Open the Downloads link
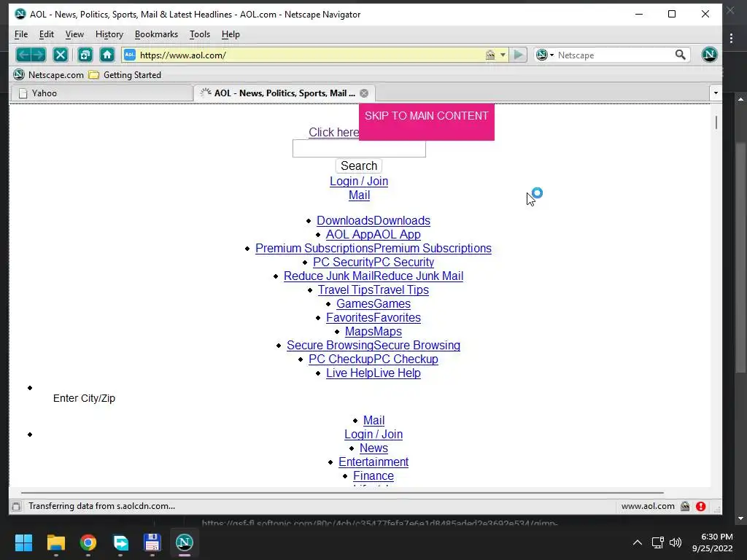This screenshot has width=747, height=560. tap(373, 220)
